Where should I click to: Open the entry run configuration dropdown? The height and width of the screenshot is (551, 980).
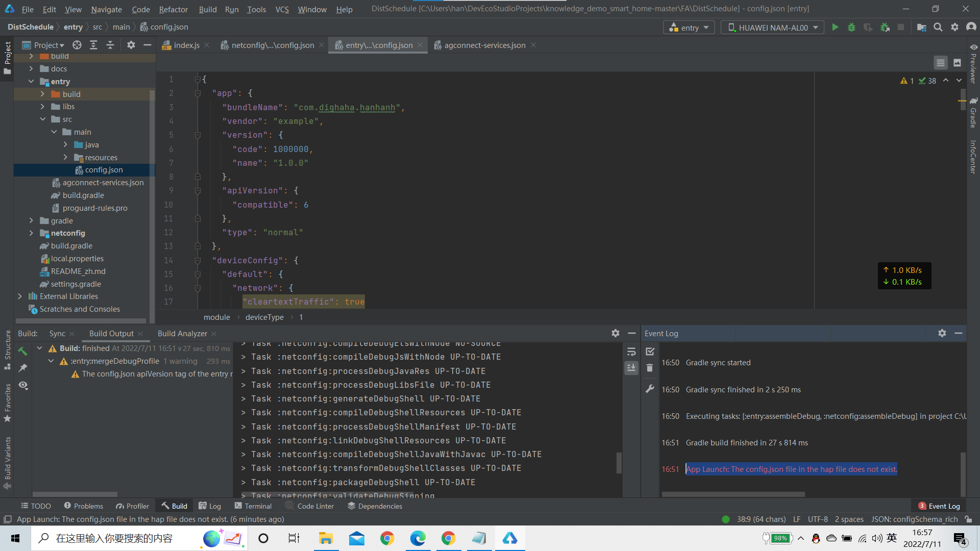(689, 28)
